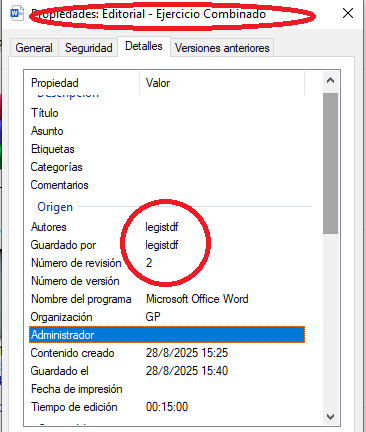Select the Etiquetas property row
Screen dimensions: 366x432
[x=167, y=149]
